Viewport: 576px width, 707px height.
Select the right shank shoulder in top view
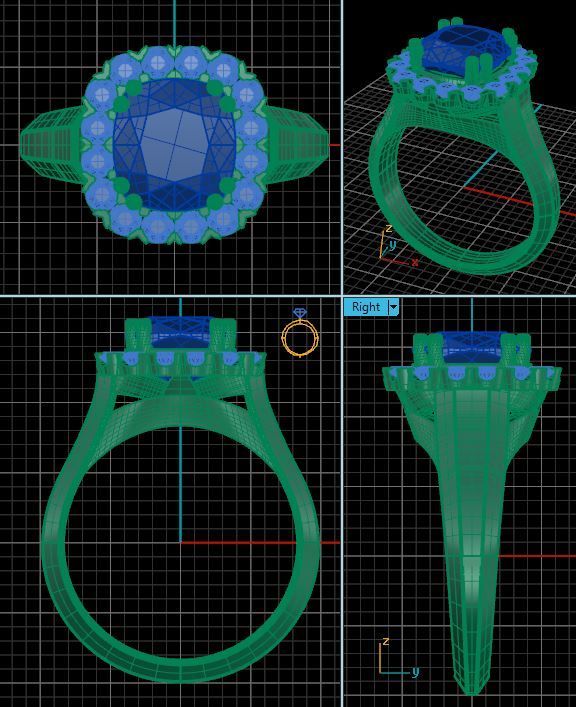point(297,144)
